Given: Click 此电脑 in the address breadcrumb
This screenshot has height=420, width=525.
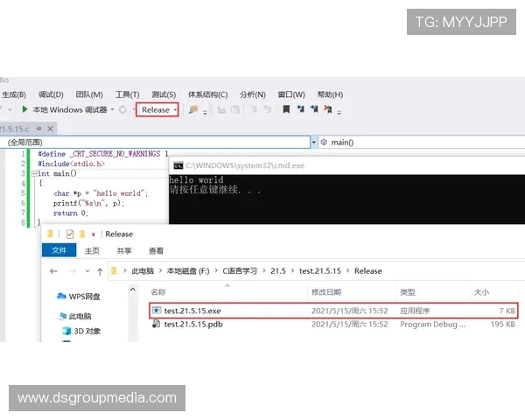Looking at the screenshot, I should [143, 271].
